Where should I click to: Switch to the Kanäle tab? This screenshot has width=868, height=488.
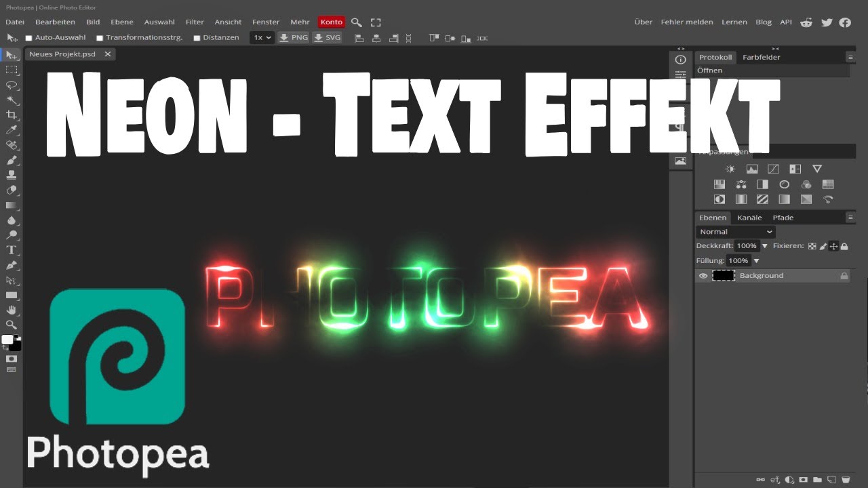point(750,218)
